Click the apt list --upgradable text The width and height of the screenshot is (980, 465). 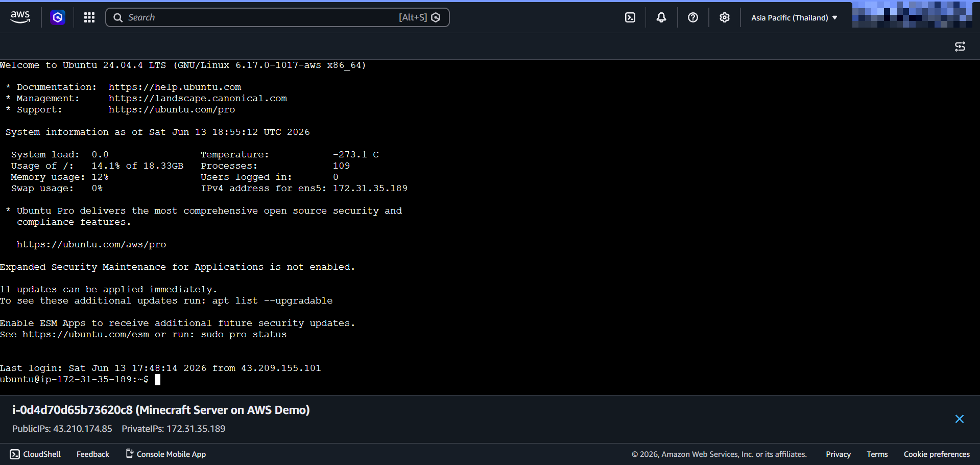click(x=272, y=300)
